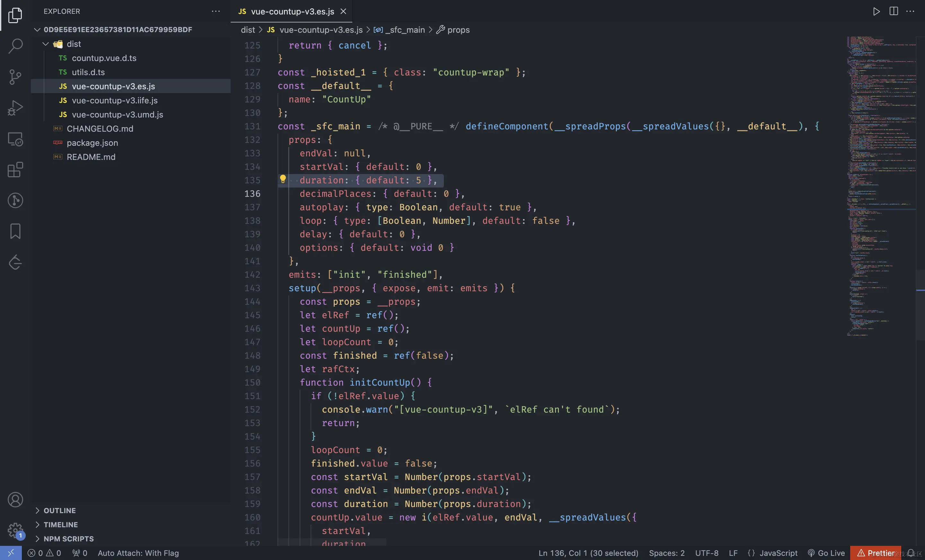Open the Git Graph circular icon

point(15,200)
